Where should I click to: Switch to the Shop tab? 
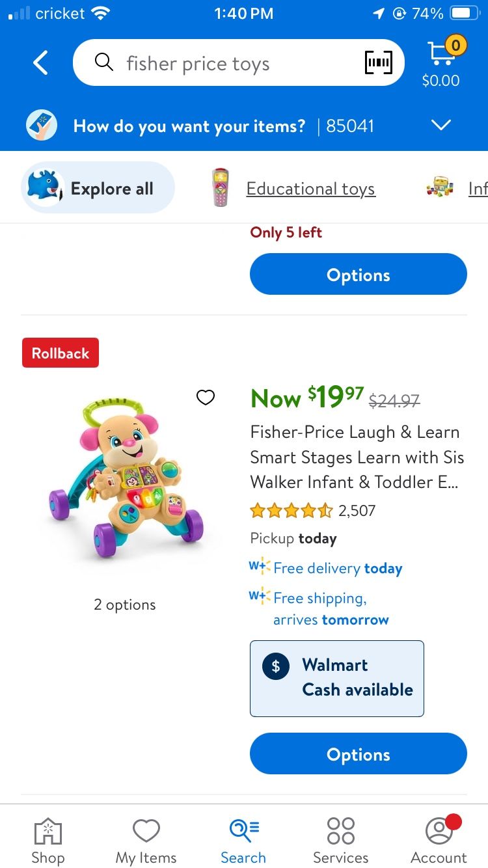coord(48,841)
